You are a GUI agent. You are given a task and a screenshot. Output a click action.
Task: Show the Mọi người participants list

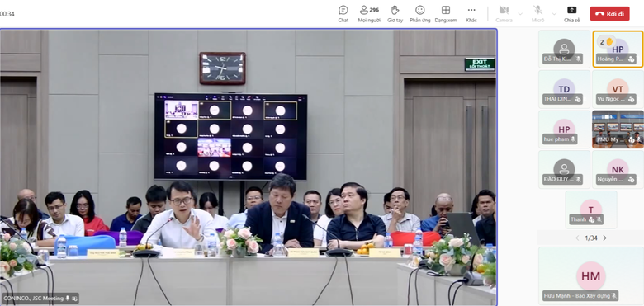368,13
